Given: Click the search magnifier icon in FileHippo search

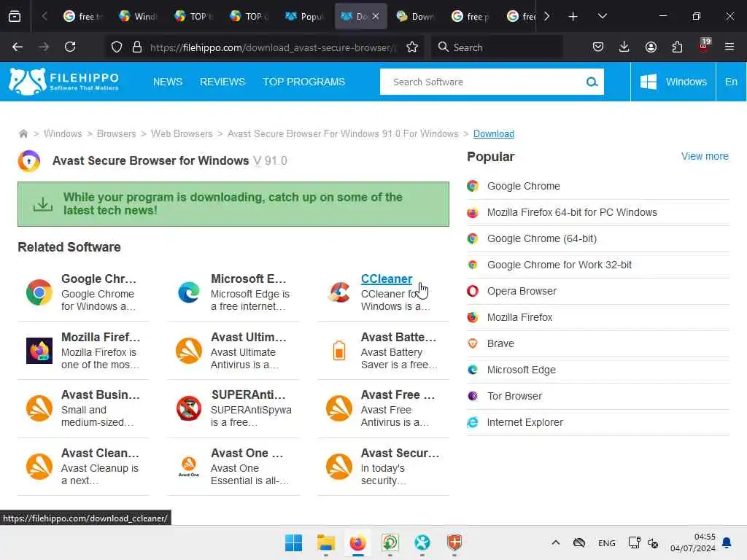Looking at the screenshot, I should coord(592,82).
